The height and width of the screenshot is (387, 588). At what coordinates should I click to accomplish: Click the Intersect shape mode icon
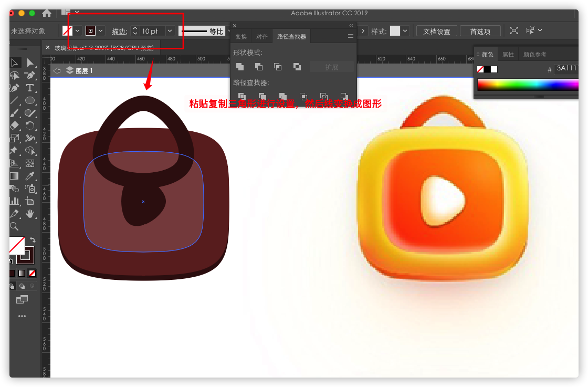(x=278, y=67)
